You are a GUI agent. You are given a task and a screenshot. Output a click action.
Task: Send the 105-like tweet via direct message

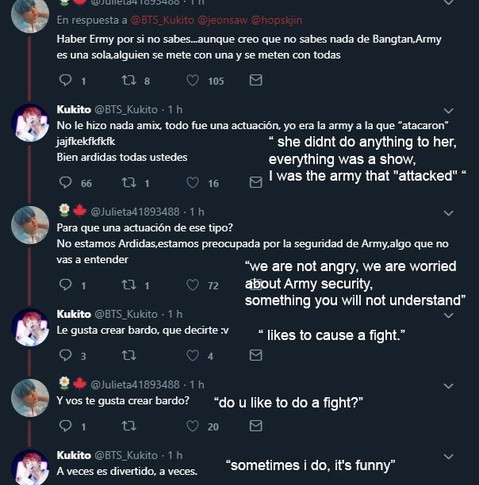[256, 80]
